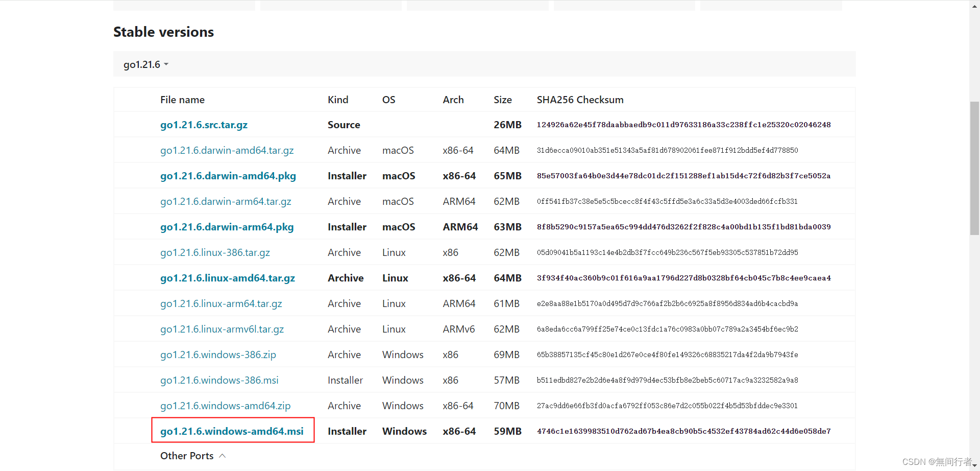
Task: Select the checksum starting with 8f8b5290
Action: click(683, 227)
